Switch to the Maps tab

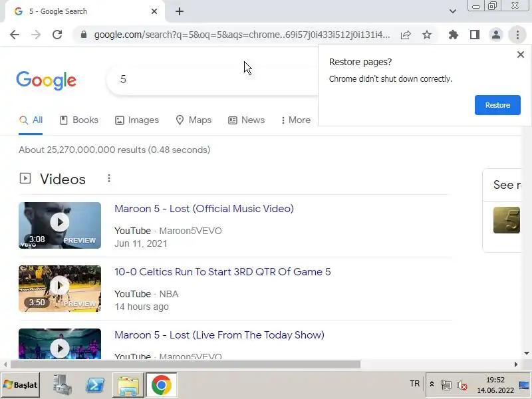(x=194, y=120)
